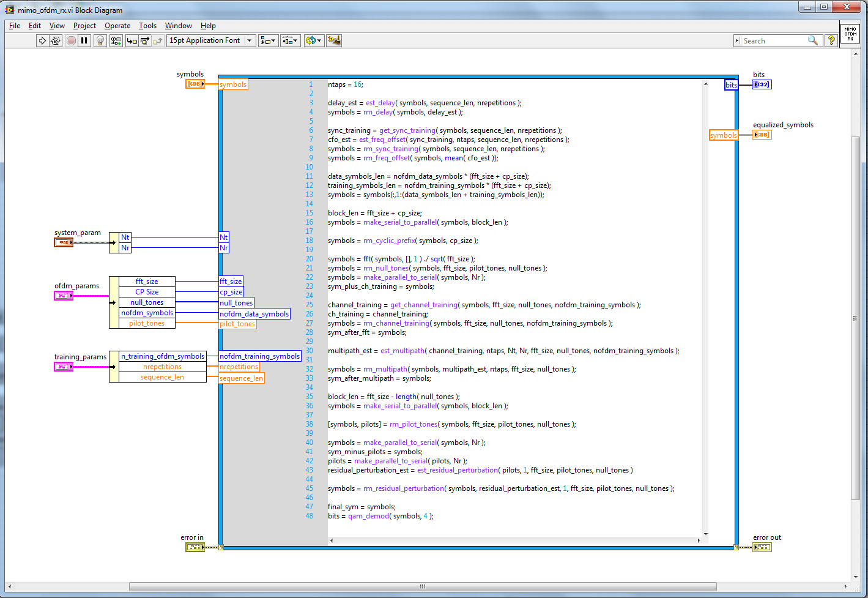Viewport: 868px width, 598px height.
Task: Click script line number 25
Action: (x=310, y=305)
